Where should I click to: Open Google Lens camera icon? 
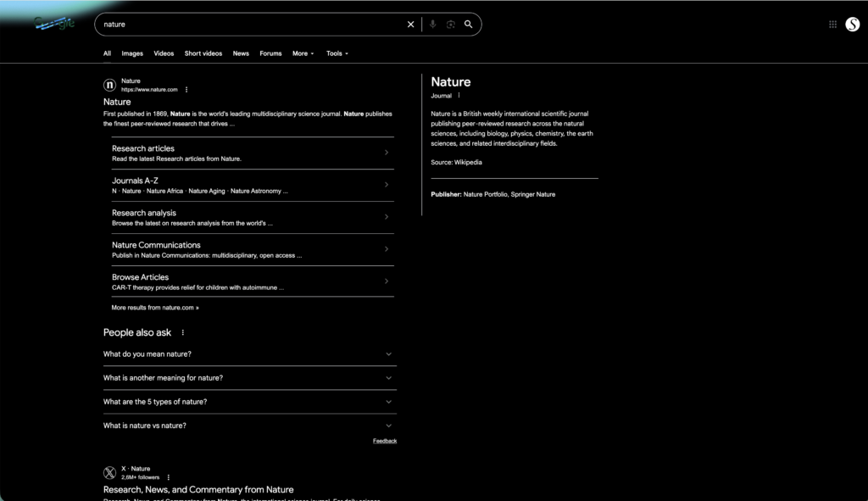(450, 24)
